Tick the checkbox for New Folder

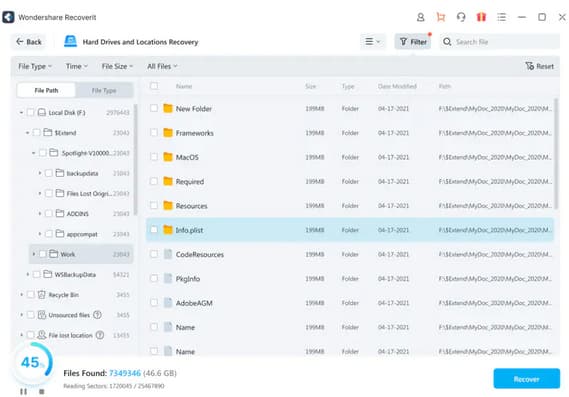(x=154, y=108)
